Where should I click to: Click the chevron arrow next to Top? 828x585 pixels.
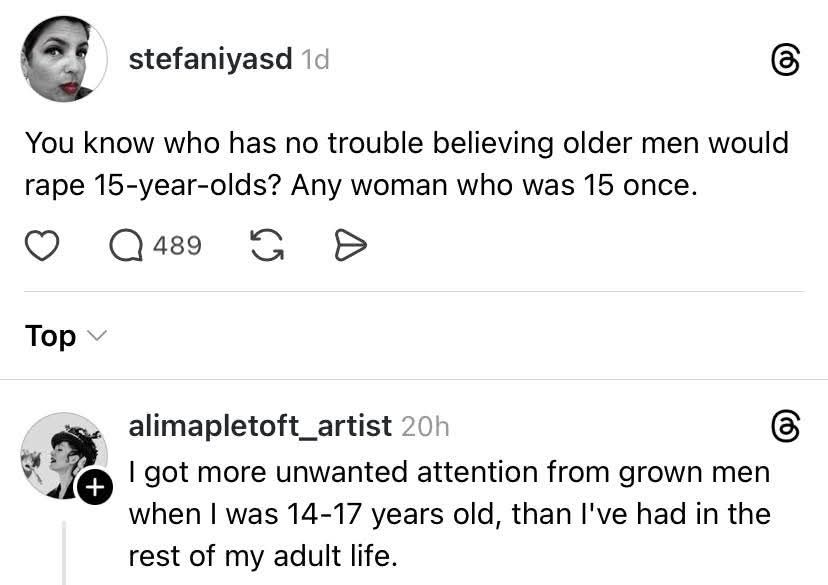96,336
